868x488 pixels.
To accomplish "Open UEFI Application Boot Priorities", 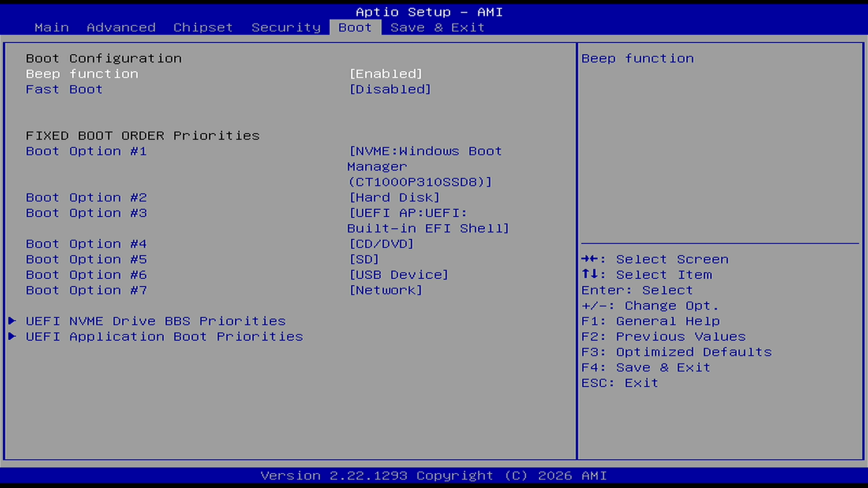I will tap(164, 337).
